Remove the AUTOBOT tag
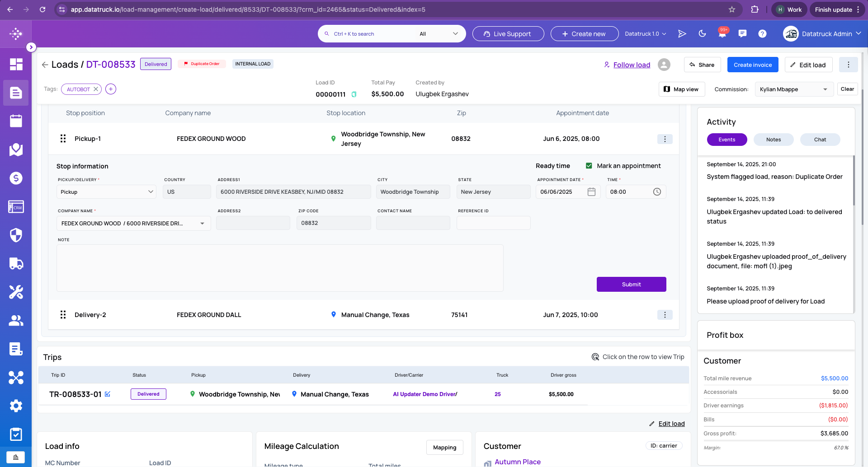 (96, 89)
